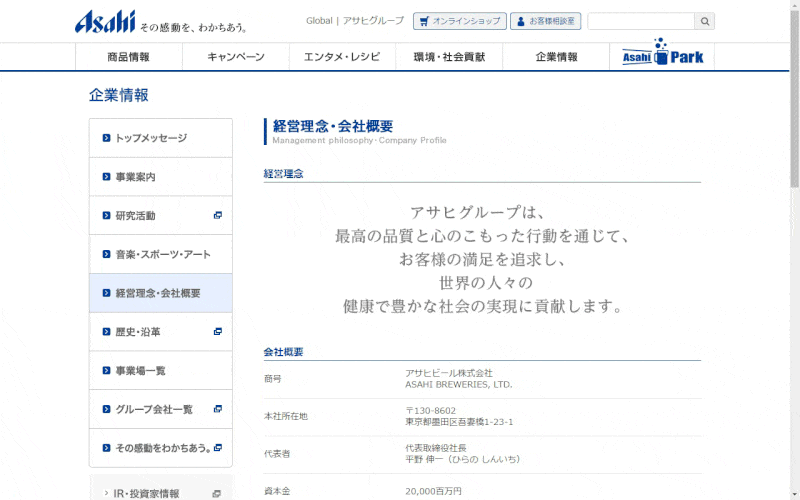Click the 20,000百万円 capital value
Screen dimensions: 800x500
coord(433,491)
